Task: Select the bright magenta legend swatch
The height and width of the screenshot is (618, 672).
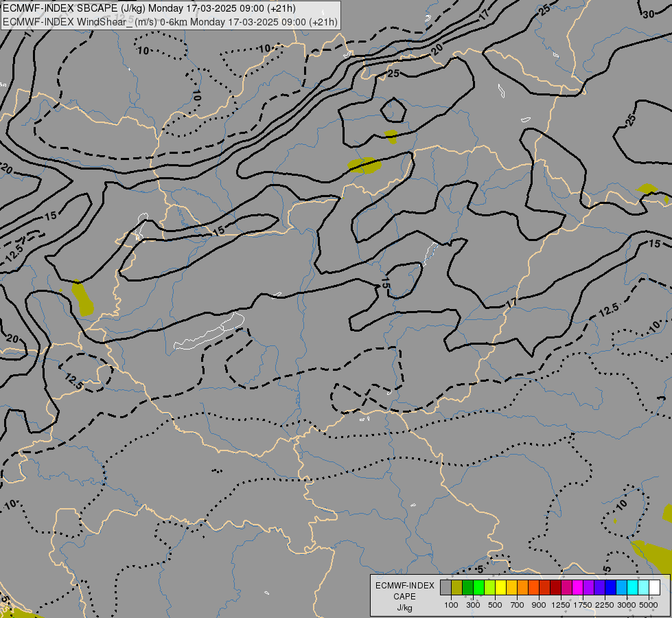Action: coord(578,588)
